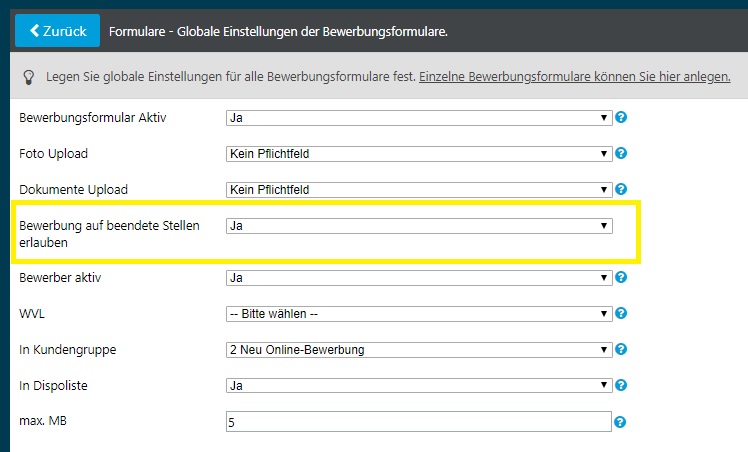This screenshot has height=452, width=748.
Task: Click the Dokumente Upload label
Action: point(73,190)
